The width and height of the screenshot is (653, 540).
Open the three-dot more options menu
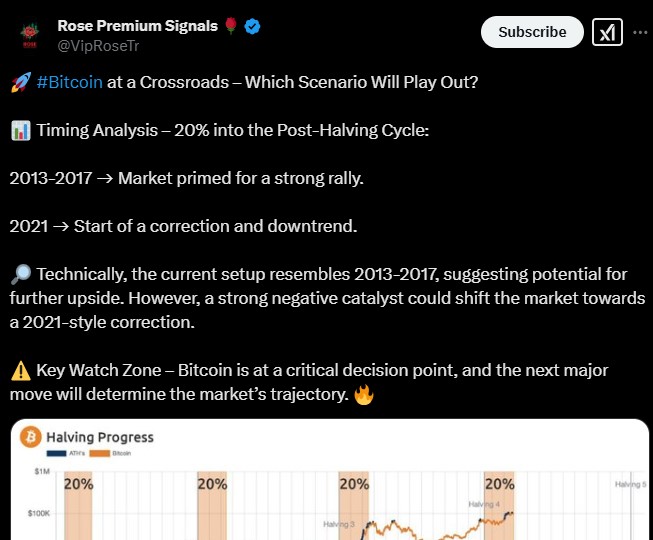coord(640,32)
